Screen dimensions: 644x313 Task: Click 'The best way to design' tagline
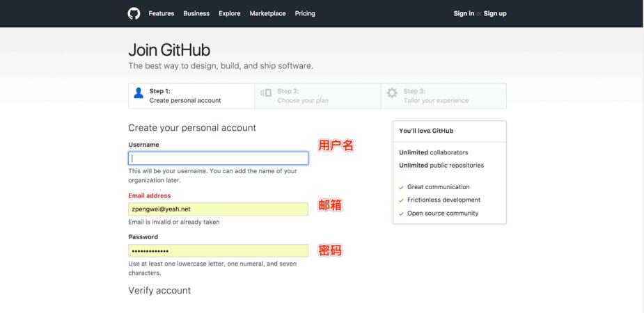[221, 66]
